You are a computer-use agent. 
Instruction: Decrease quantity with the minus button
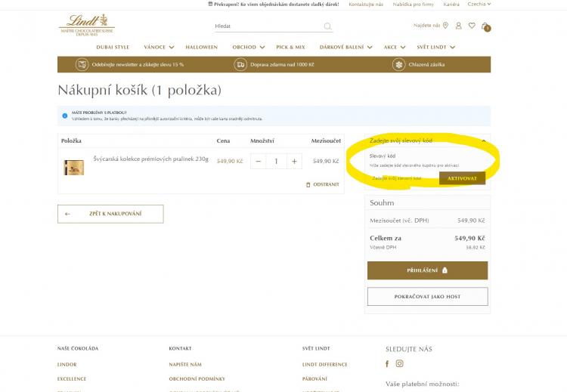pyautogui.click(x=259, y=161)
